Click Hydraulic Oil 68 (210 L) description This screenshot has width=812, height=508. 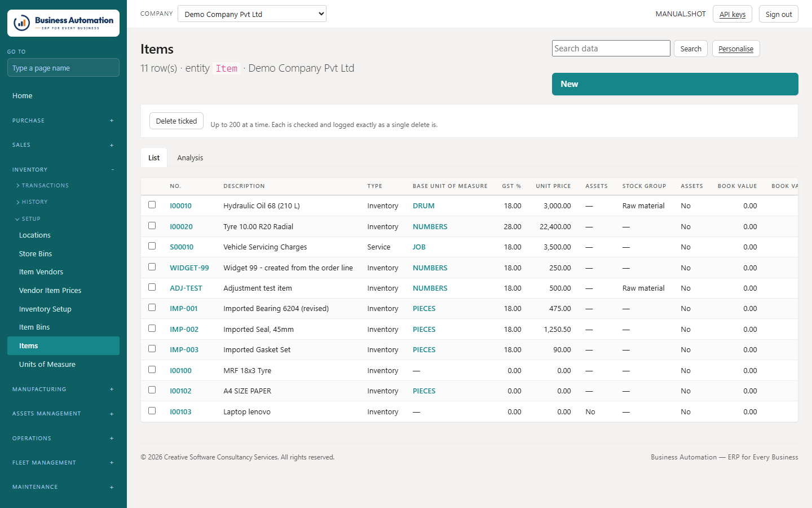point(262,206)
